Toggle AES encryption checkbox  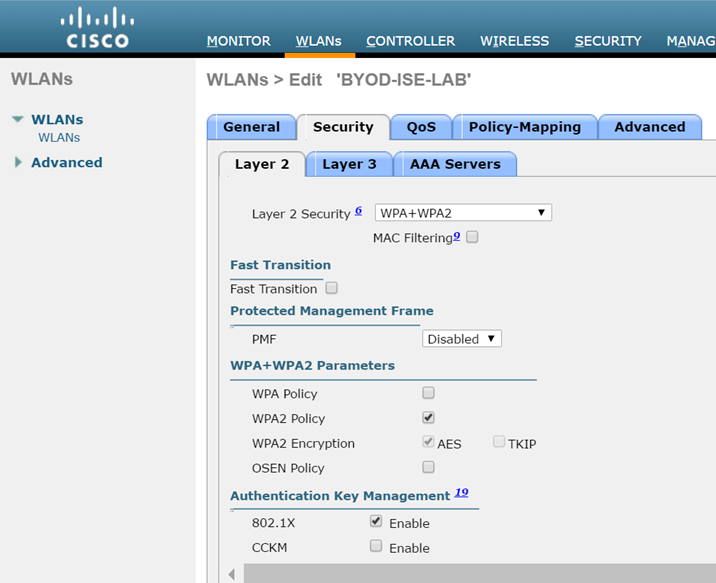pos(428,441)
